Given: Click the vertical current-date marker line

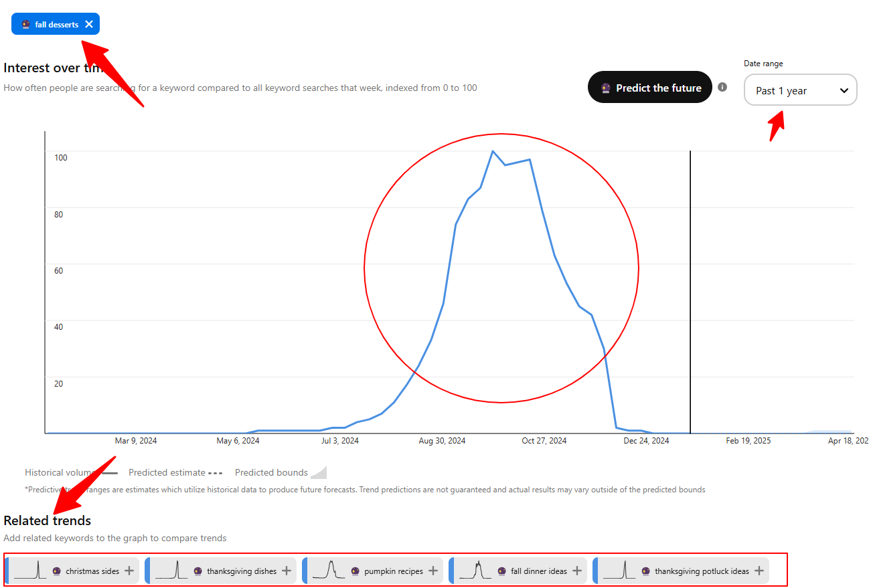Looking at the screenshot, I should [x=690, y=292].
